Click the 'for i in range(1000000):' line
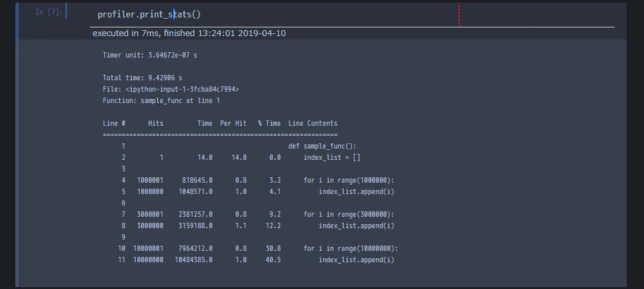Image resolution: width=644 pixels, height=289 pixels. tap(349, 181)
